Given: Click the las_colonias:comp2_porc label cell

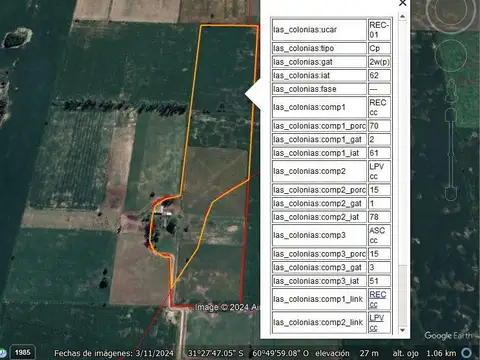Looking at the screenshot, I should point(319,190).
